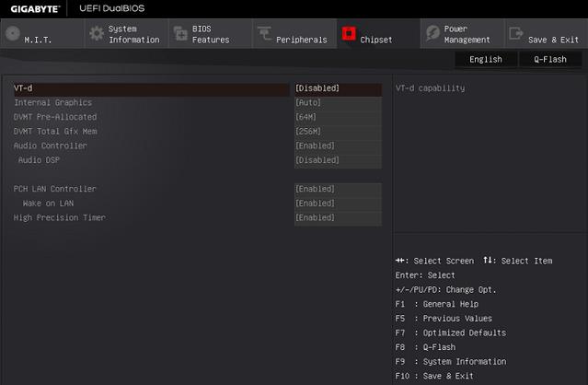588x385 pixels.
Task: Toggle High Precision Timer Enabled value
Action: pyautogui.click(x=337, y=217)
